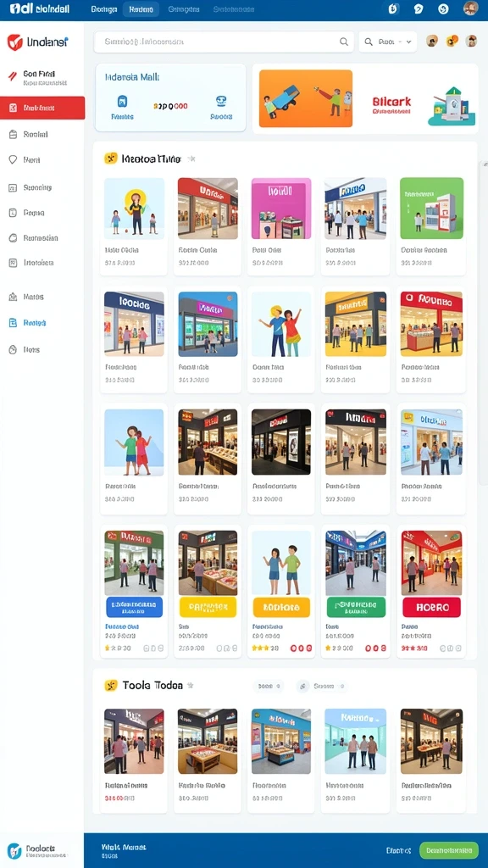
Task: Click the orange truck banner thumbnail
Action: point(306,98)
